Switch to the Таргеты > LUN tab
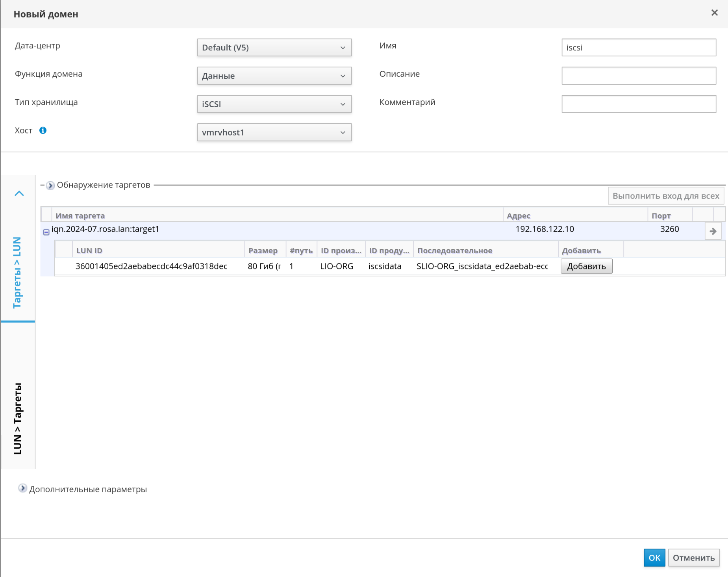This screenshot has height=577, width=728. tap(17, 273)
